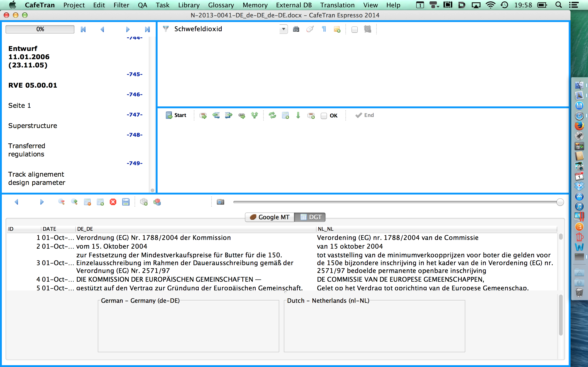Click the colored cubes icon
The height and width of the screenshot is (367, 588).
157,202
